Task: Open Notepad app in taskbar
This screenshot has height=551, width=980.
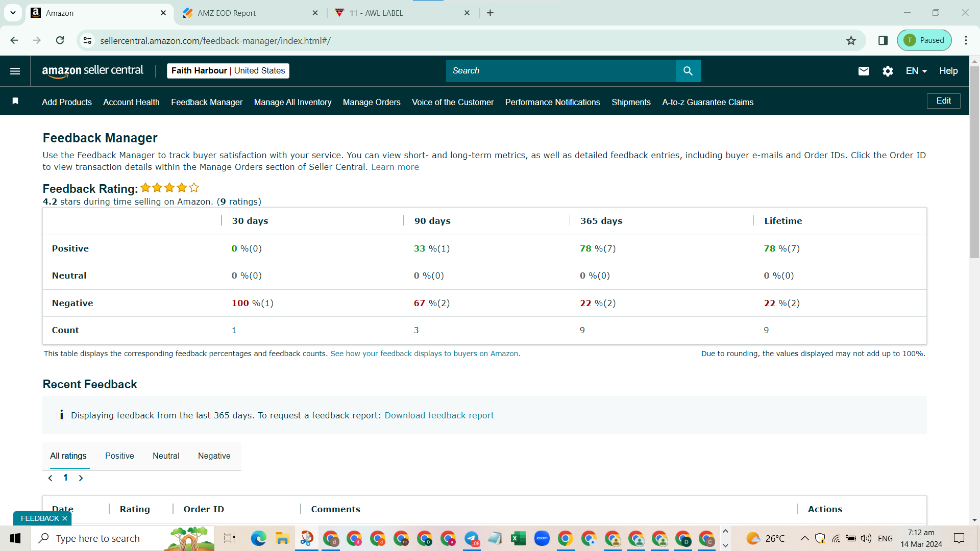Action: [x=495, y=538]
